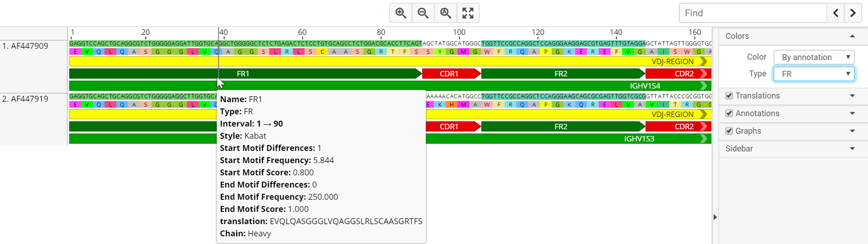868x244 pixels.
Task: Click ruler position marker 140
Action: point(616,32)
